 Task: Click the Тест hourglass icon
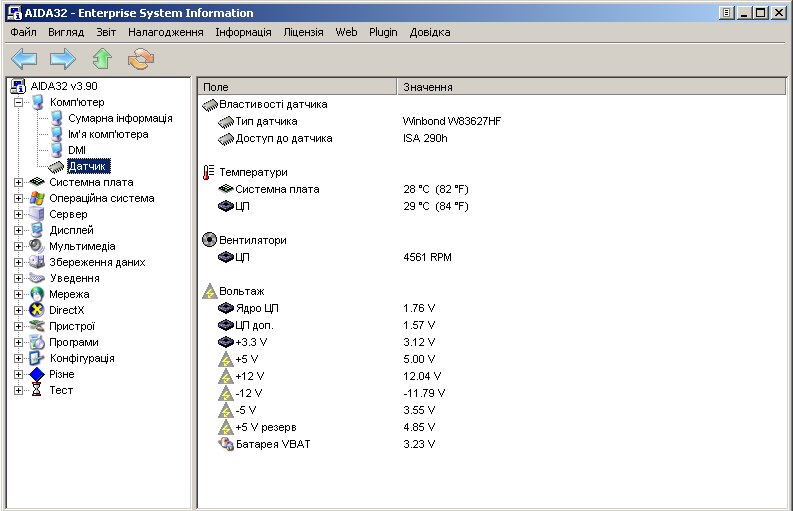[36, 390]
